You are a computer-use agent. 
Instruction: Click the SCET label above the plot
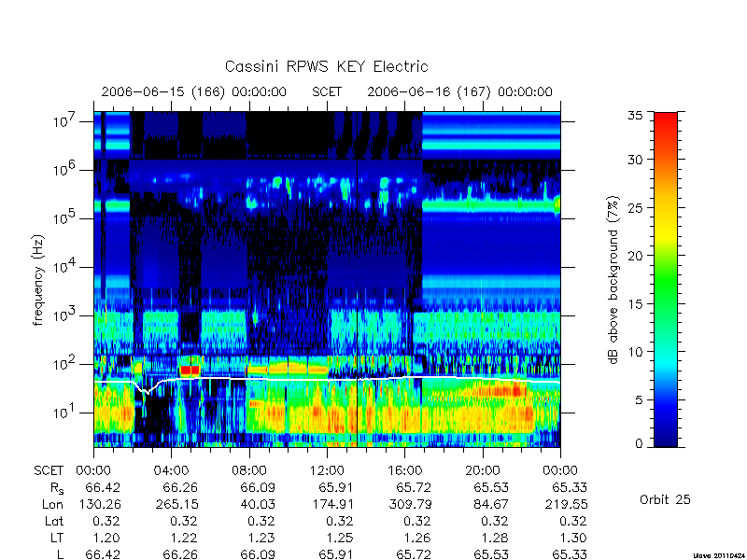click(327, 91)
